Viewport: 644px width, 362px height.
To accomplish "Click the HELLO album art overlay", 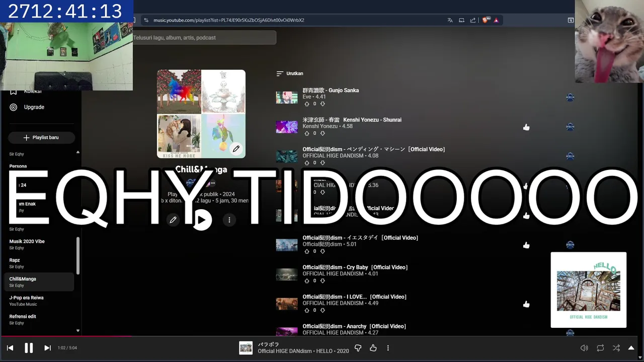I will (x=589, y=290).
